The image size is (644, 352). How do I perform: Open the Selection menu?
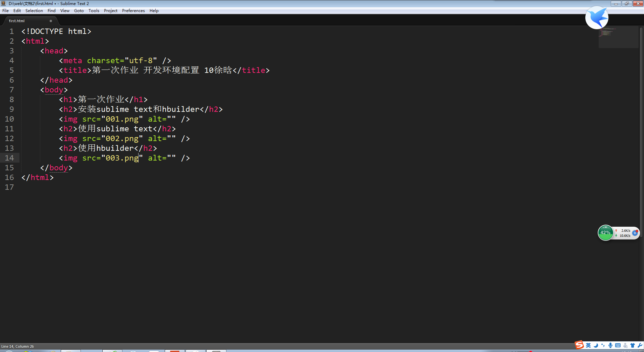click(34, 11)
